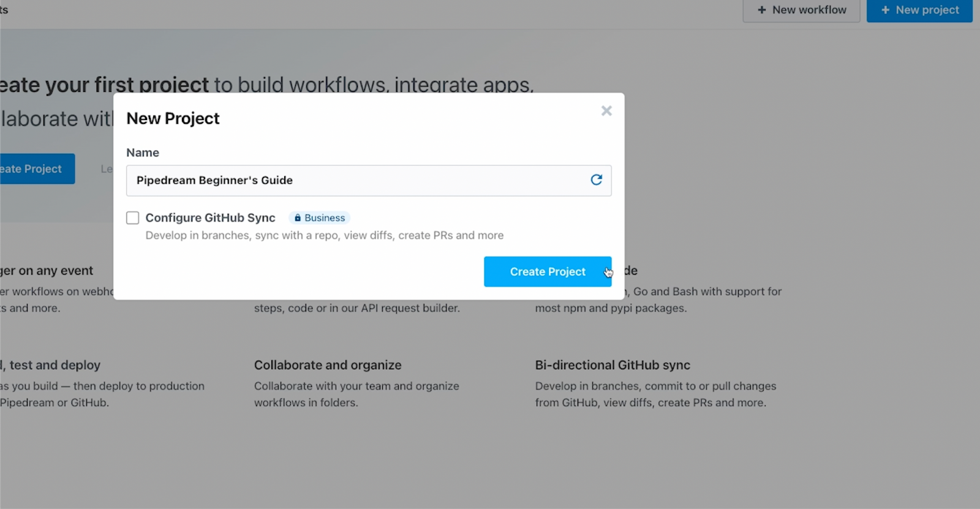Close the New Project dialog

[606, 111]
